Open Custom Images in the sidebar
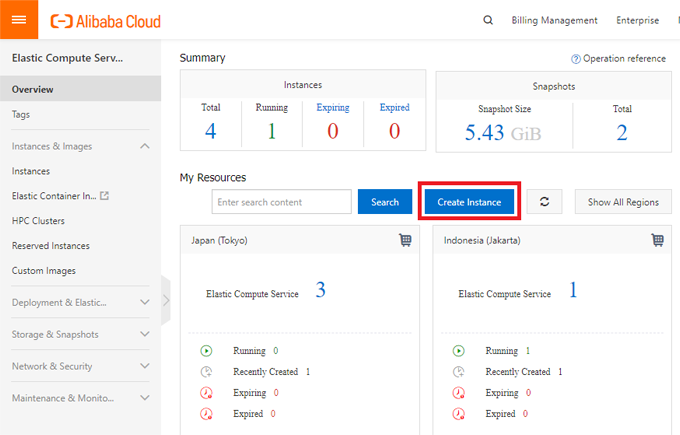Screen dimensions: 680x435 pos(44,271)
